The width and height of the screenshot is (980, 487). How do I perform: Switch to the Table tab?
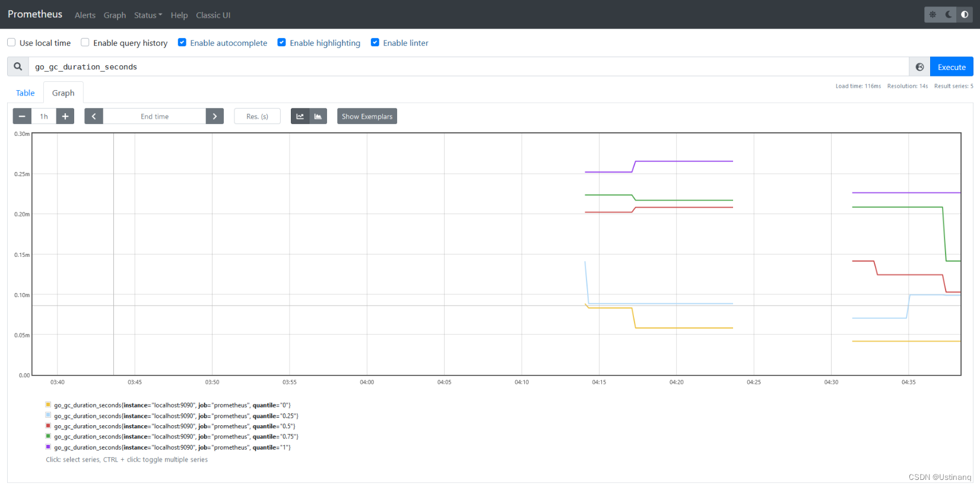point(25,93)
